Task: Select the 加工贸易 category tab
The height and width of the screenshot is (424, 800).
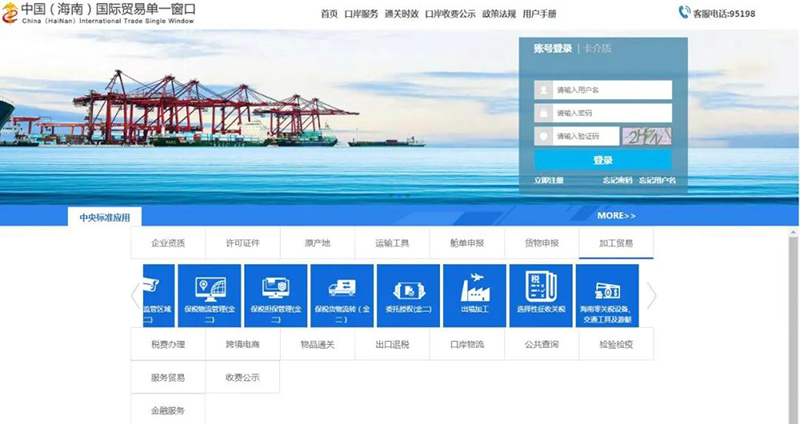Action: coord(616,243)
